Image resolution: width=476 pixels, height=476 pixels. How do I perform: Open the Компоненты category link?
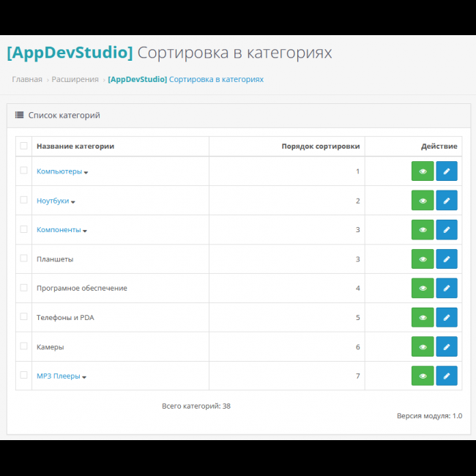point(59,230)
